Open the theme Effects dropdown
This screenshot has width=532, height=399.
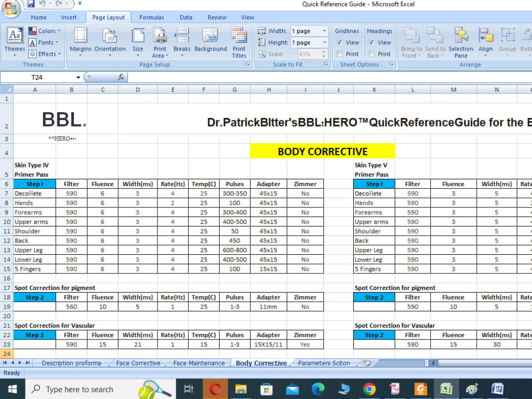[x=45, y=54]
